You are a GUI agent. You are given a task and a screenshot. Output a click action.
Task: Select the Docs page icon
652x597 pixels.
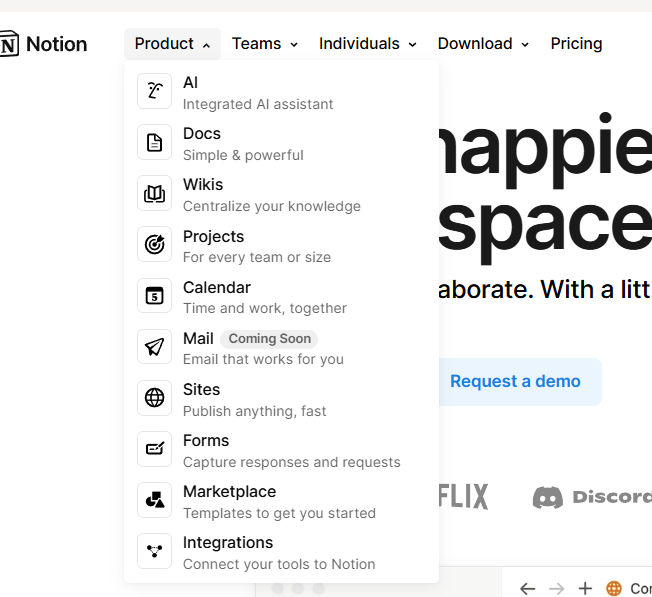coord(154,142)
